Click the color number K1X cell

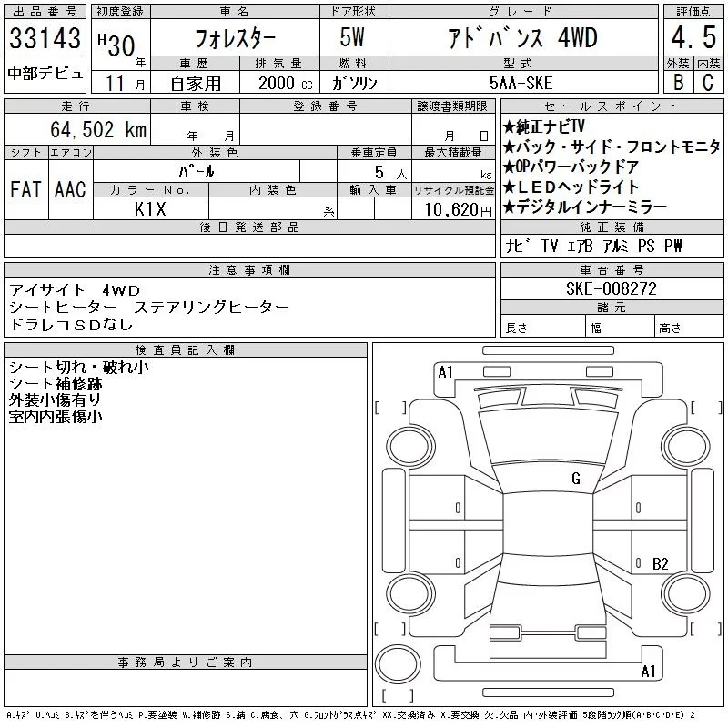tap(150, 209)
